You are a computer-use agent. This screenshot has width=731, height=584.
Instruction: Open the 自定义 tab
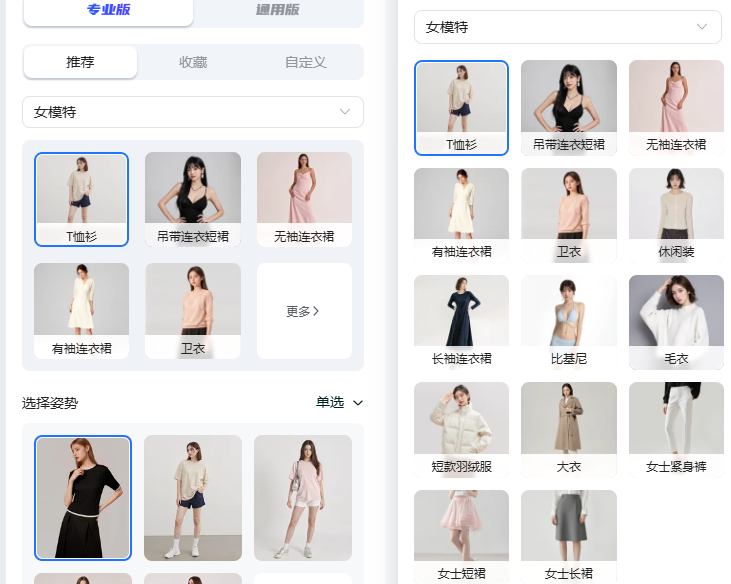[x=306, y=62]
